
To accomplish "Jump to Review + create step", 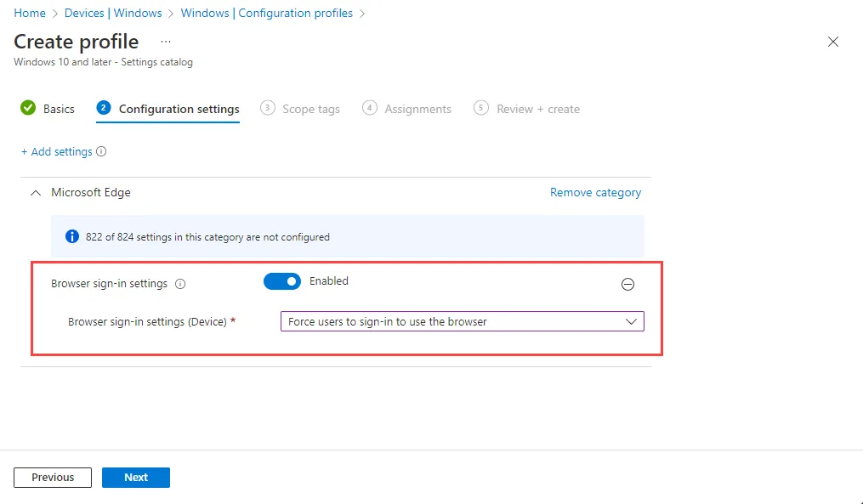I will point(526,109).
